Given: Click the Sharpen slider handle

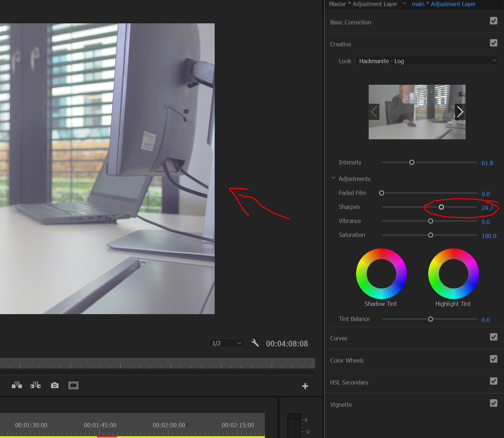Looking at the screenshot, I should [x=441, y=207].
